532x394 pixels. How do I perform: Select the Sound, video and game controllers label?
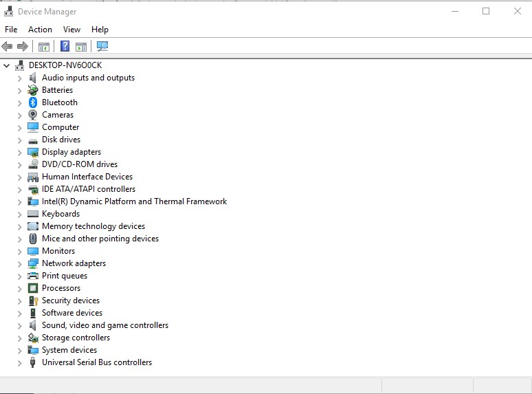[105, 325]
